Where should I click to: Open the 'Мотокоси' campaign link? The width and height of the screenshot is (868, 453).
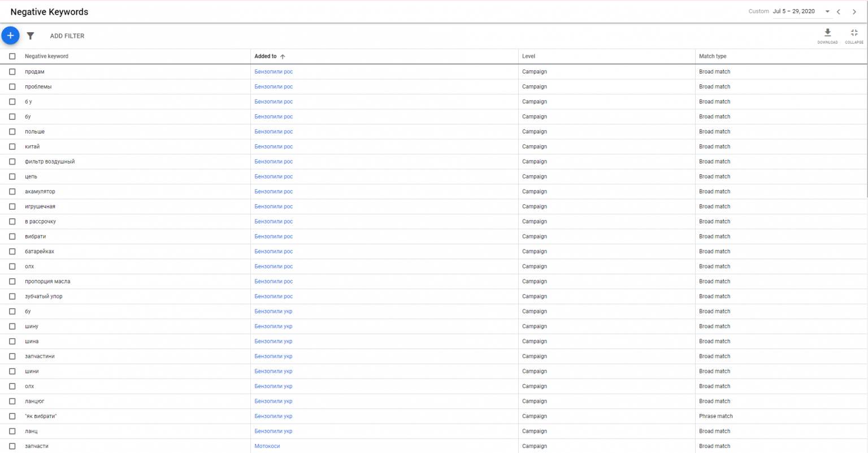[x=267, y=446]
